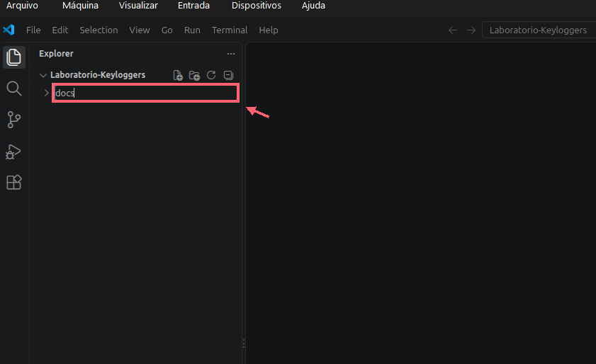The width and height of the screenshot is (596, 364).
Task: Open the Selection menu
Action: (x=99, y=30)
